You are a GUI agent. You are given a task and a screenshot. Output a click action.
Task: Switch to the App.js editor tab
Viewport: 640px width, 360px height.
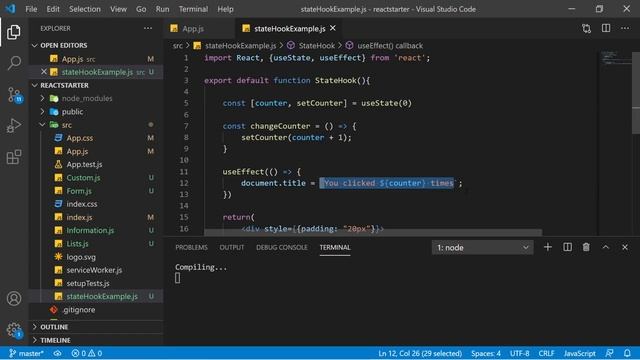199,29
